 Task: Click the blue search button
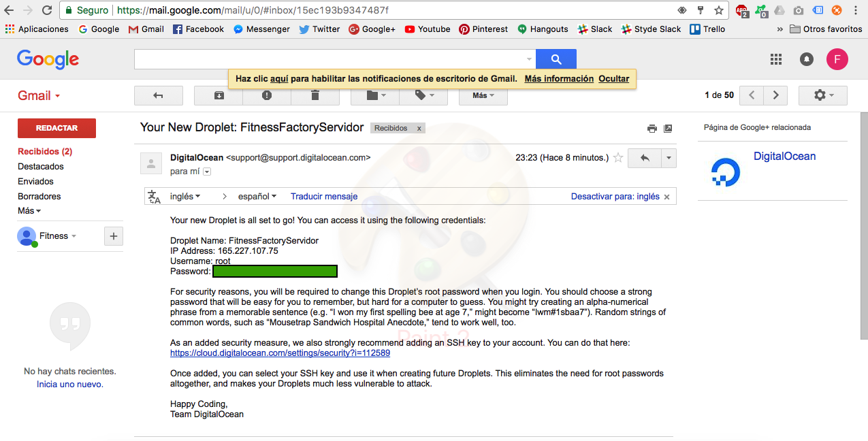[556, 59]
